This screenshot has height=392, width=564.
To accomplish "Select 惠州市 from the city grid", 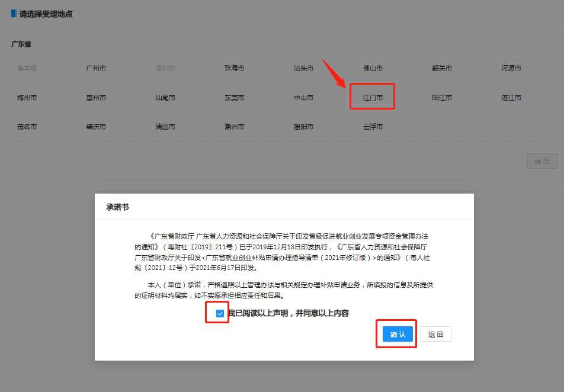I will [x=95, y=97].
